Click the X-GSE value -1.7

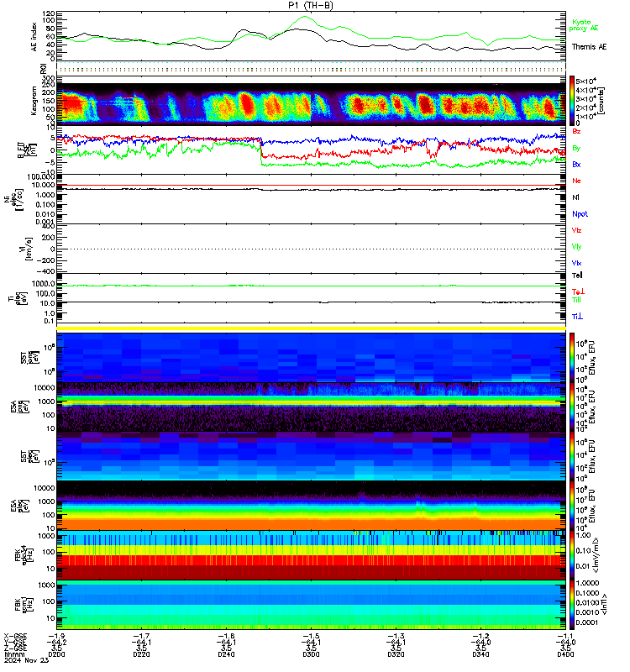click(x=141, y=636)
